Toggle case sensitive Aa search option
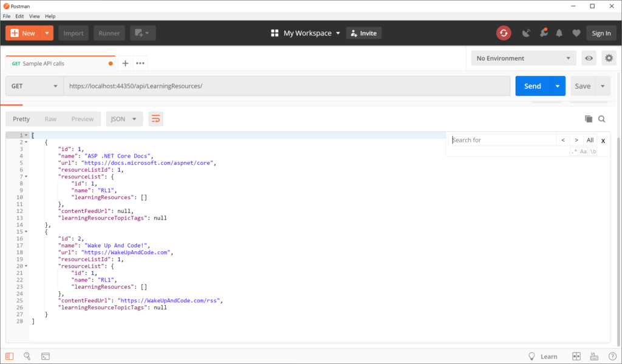Screen dimensions: 622x364 click(x=583, y=151)
